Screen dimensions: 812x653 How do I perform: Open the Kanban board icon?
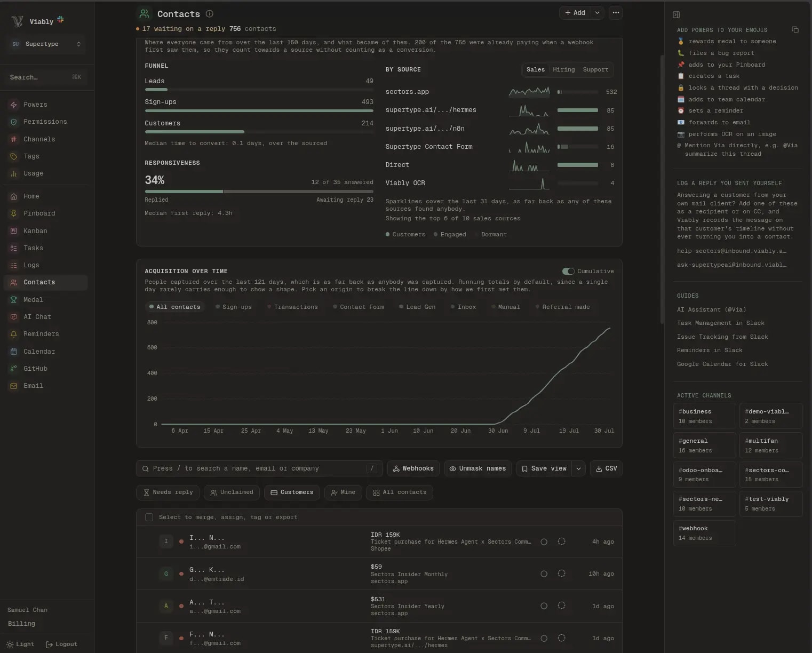(14, 231)
